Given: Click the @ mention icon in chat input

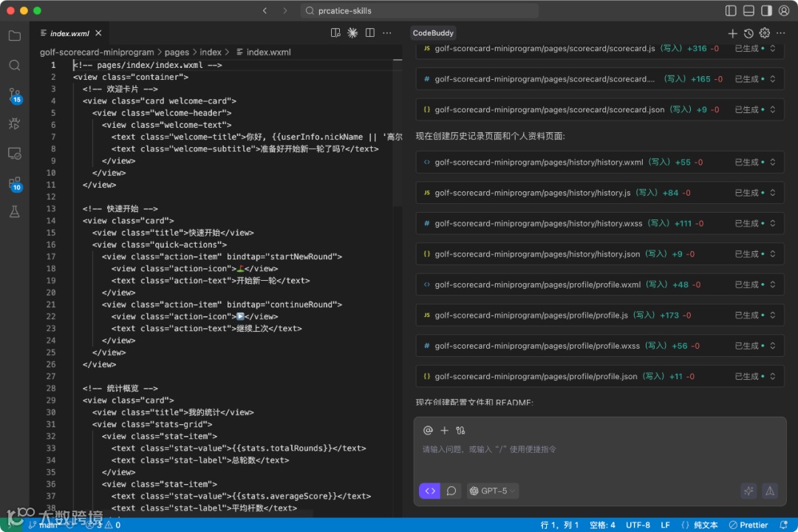Looking at the screenshot, I should (428, 431).
